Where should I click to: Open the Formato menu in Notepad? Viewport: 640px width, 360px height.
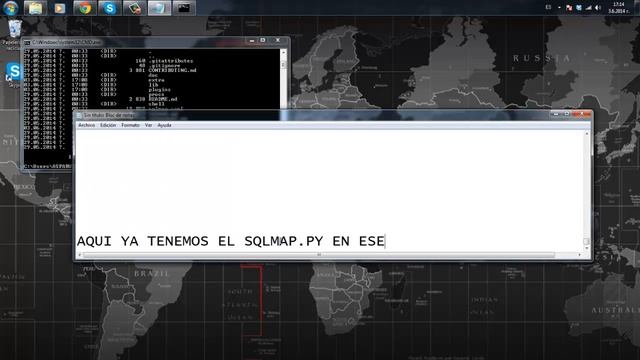pyautogui.click(x=130, y=125)
